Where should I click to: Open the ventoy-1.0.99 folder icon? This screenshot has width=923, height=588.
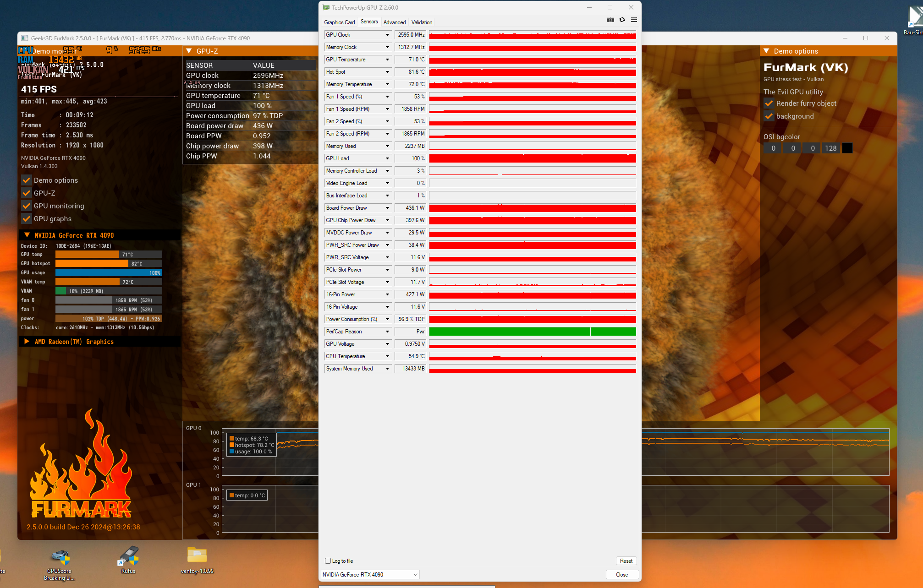coord(197,555)
